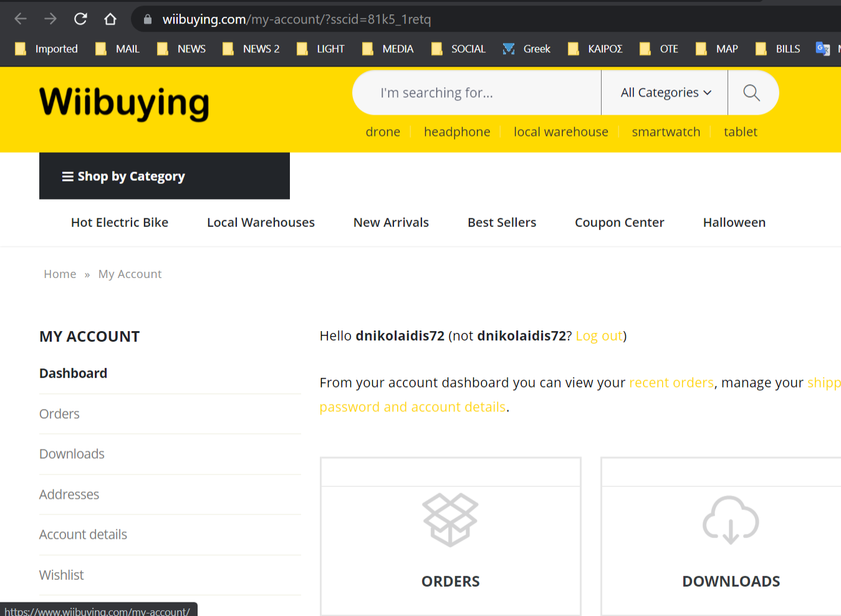Open Local Warehouses menu item
841x616 pixels.
click(261, 223)
